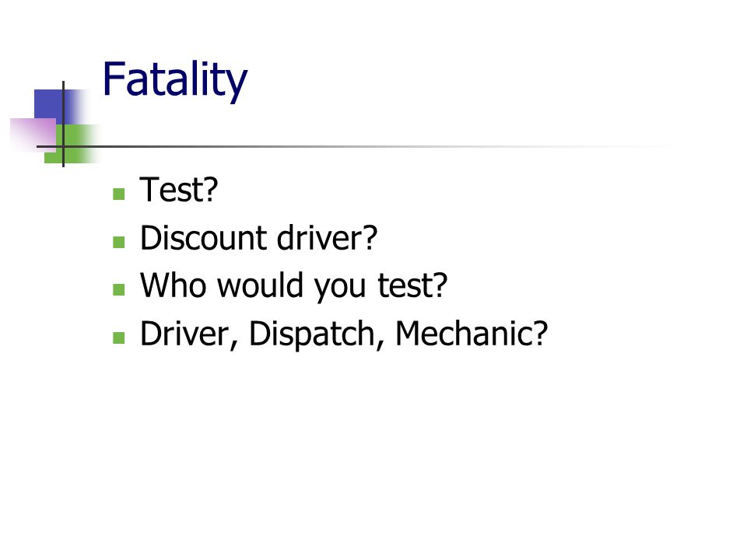
Task: Select the word "Driver," starting the fourth bullet
Action: coord(188,334)
